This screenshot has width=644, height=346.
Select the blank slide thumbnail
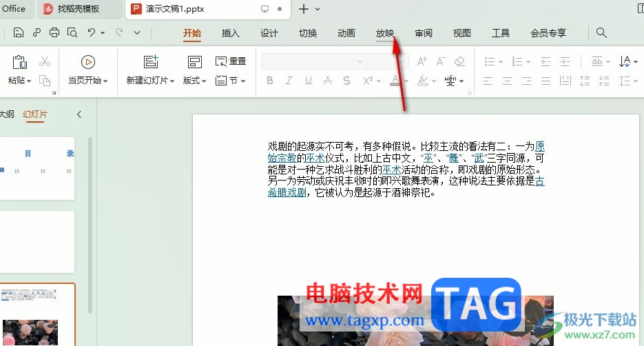37,242
